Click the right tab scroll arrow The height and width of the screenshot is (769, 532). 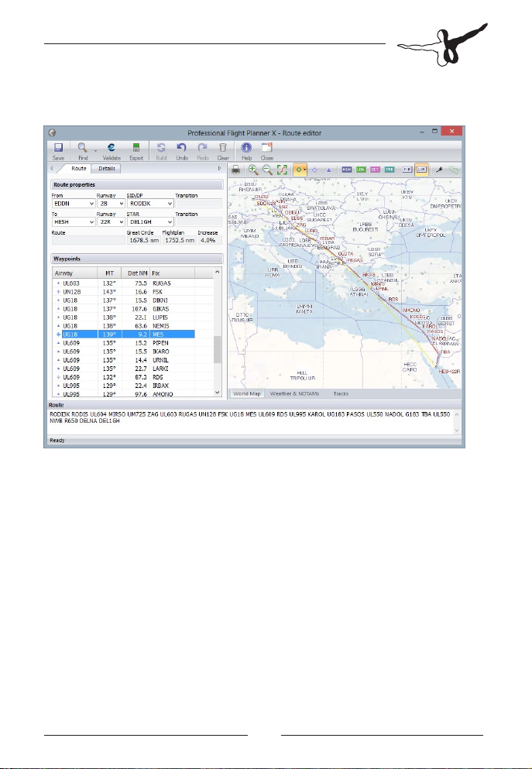pos(220,168)
